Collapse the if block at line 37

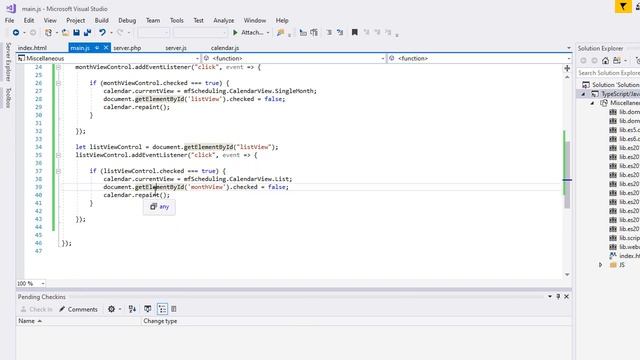point(58,171)
